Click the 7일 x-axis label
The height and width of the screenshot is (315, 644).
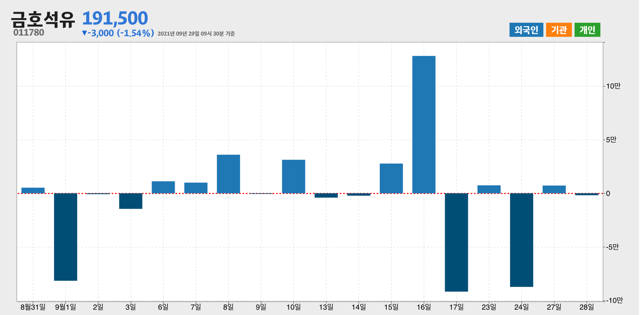click(196, 307)
